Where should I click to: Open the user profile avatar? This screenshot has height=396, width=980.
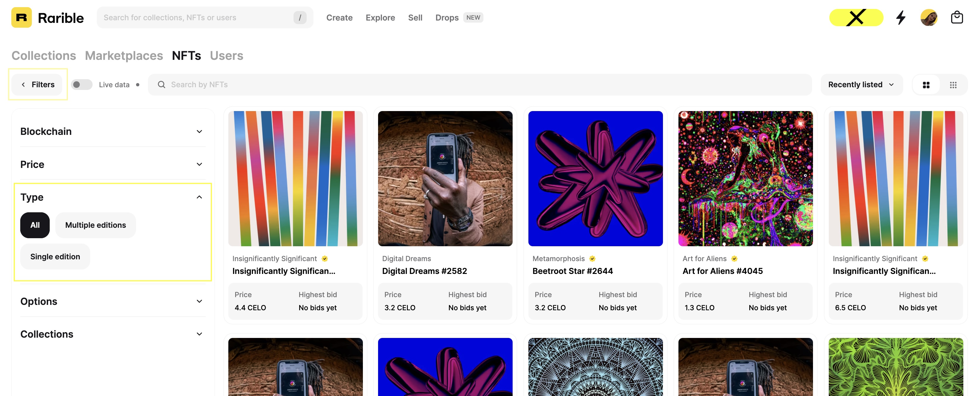pyautogui.click(x=928, y=18)
